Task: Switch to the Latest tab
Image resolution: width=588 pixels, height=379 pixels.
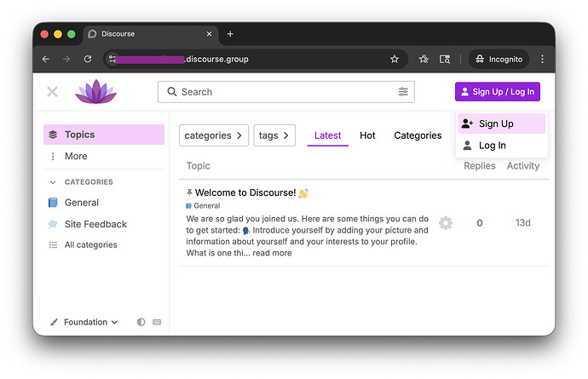Action: (x=328, y=135)
